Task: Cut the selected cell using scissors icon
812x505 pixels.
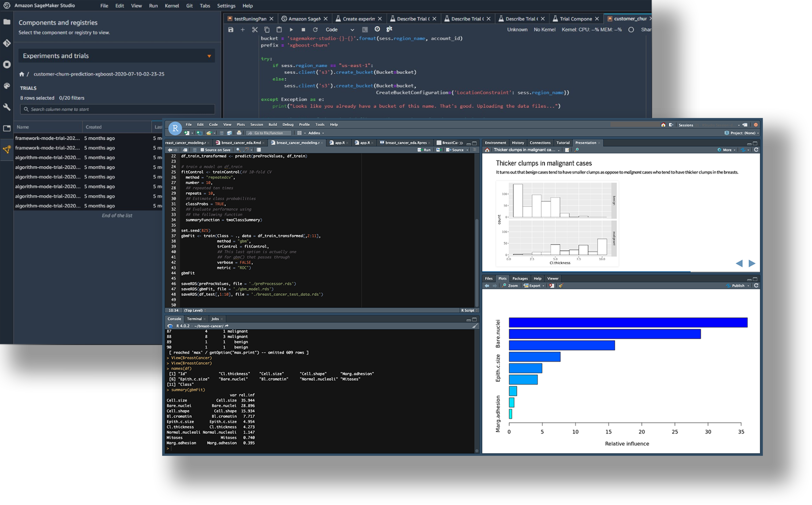Action: pos(255,30)
